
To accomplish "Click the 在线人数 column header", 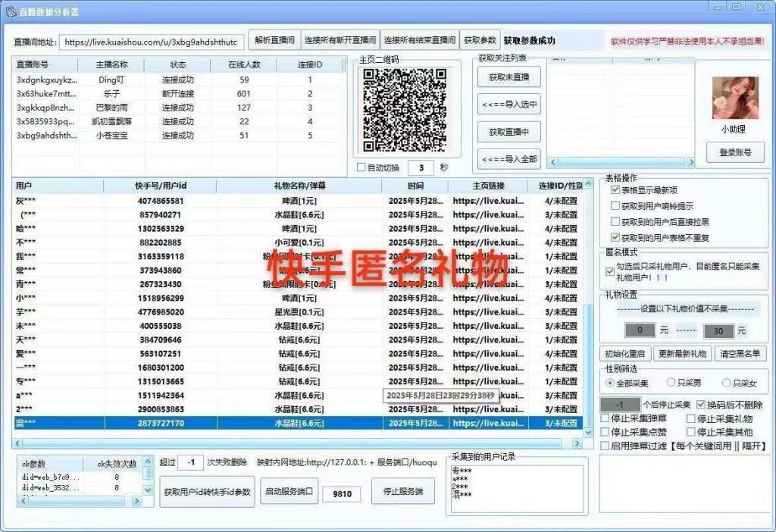I will (245, 65).
